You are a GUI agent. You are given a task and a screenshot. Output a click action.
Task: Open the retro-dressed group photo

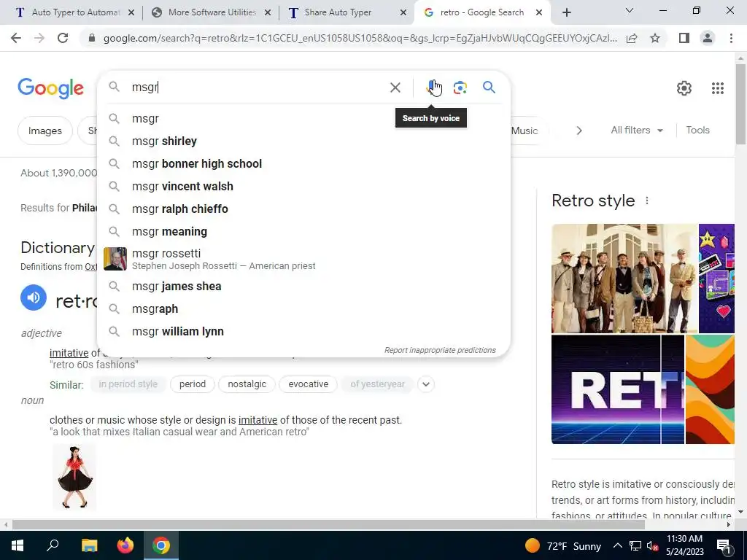[x=624, y=279]
